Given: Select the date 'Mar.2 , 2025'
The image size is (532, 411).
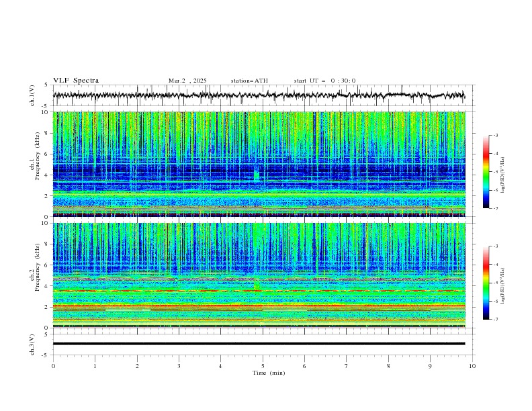Looking at the screenshot, I should click(x=187, y=81).
